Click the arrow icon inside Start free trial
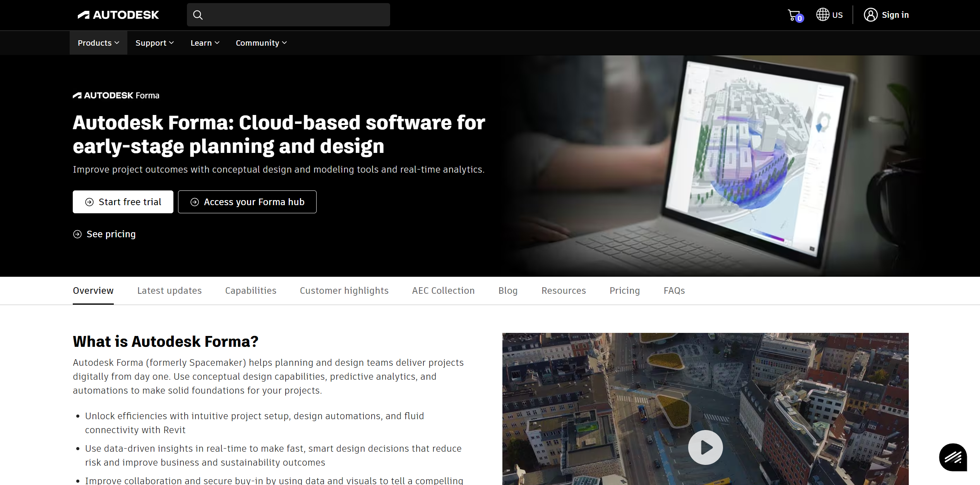This screenshot has width=980, height=485. (x=89, y=202)
